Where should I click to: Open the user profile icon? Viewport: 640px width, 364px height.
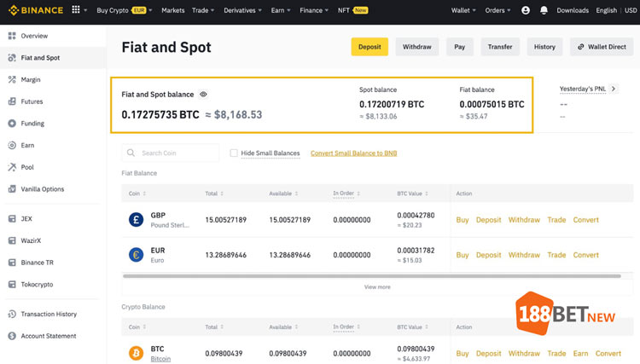(x=526, y=10)
